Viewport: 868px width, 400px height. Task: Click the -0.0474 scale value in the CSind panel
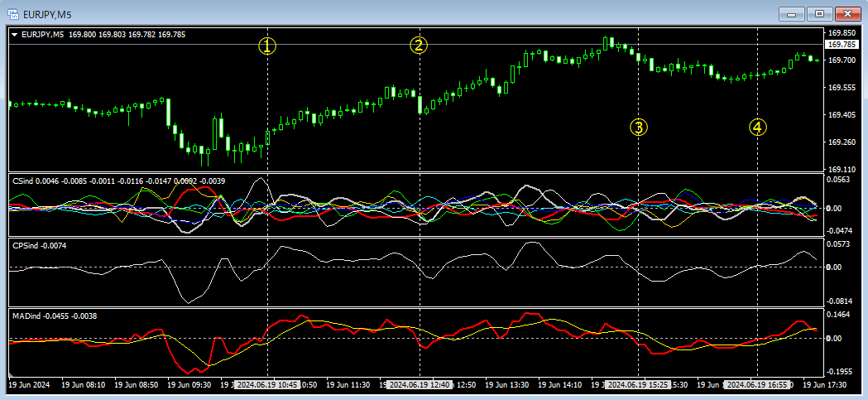point(841,229)
